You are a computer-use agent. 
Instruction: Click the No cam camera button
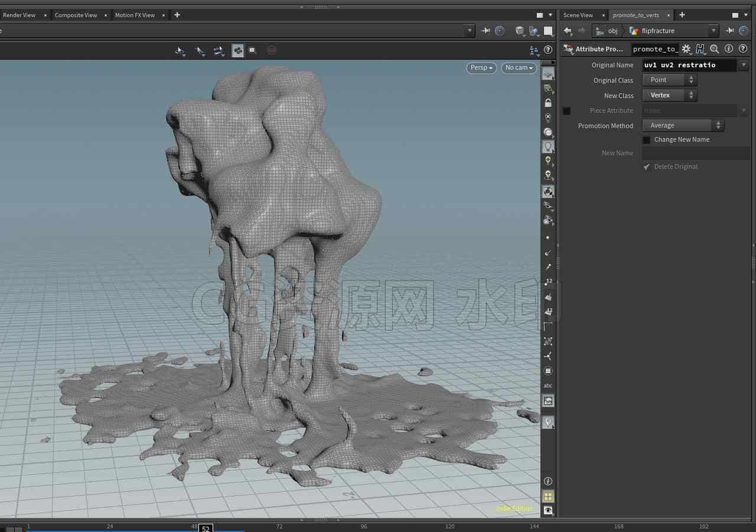(x=519, y=68)
